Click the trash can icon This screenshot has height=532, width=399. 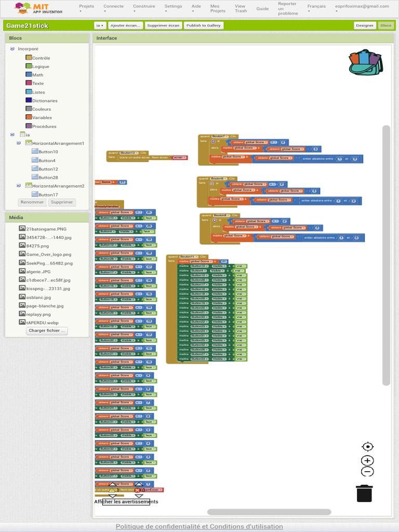point(364,493)
